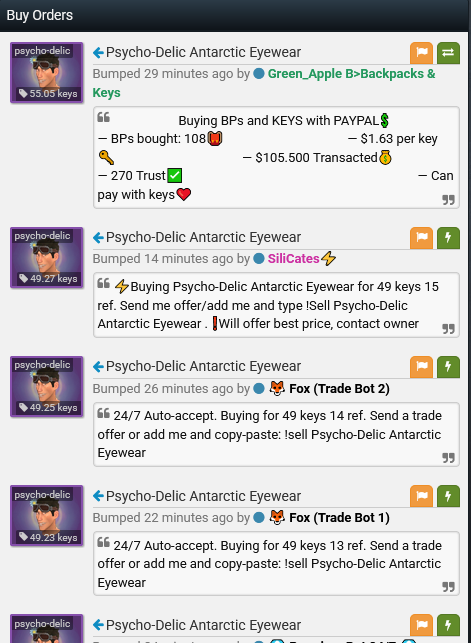Image resolution: width=471 pixels, height=643 pixels.
Task: Open trade offer icon for Green_Apple listing
Action: coord(448,53)
